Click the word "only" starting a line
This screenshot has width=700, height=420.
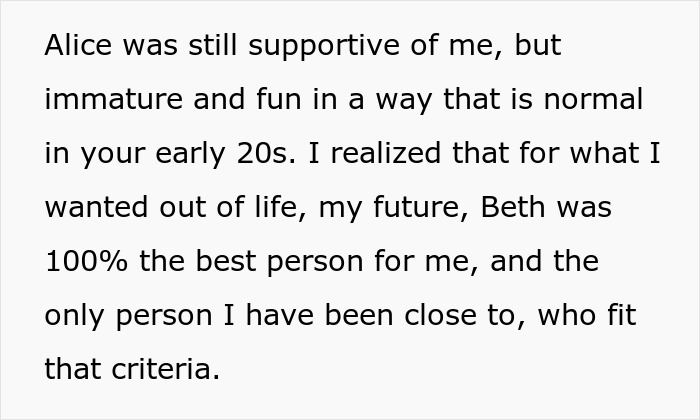73,317
